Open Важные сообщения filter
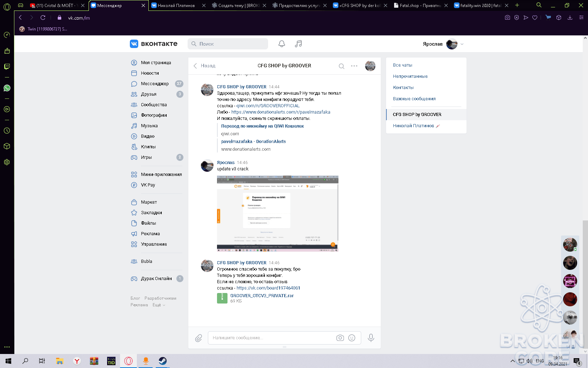The width and height of the screenshot is (588, 368). pyautogui.click(x=414, y=99)
